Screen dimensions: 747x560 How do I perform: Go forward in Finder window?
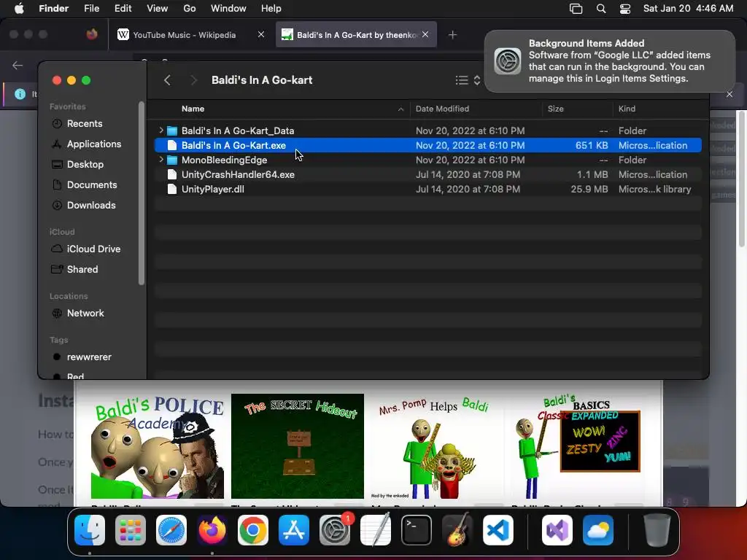[193, 80]
